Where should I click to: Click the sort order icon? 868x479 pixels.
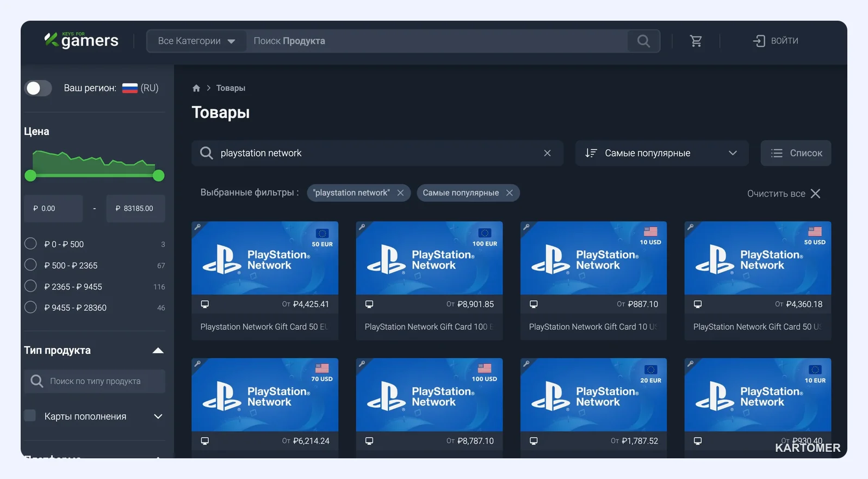[x=591, y=153]
